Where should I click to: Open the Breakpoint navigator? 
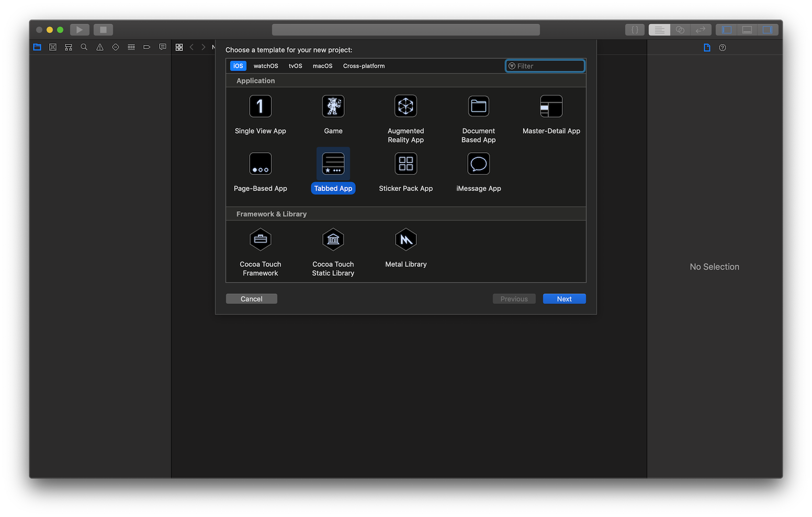tap(147, 47)
